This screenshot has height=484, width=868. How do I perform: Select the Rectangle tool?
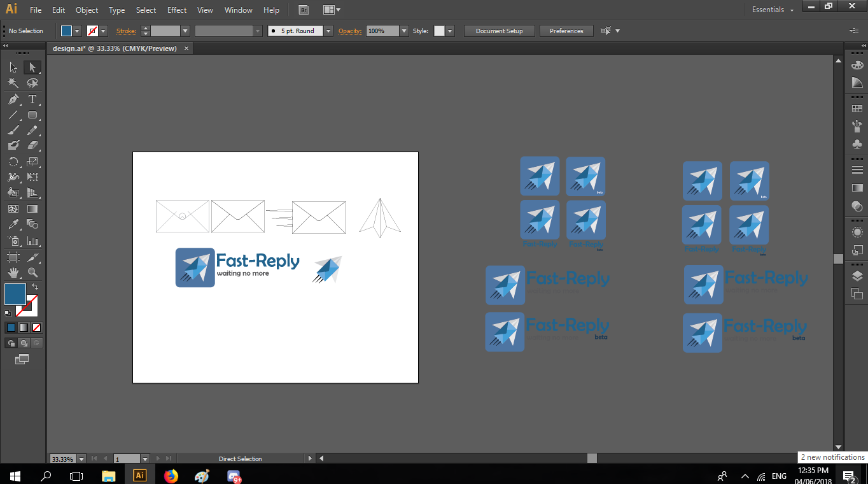tap(32, 115)
